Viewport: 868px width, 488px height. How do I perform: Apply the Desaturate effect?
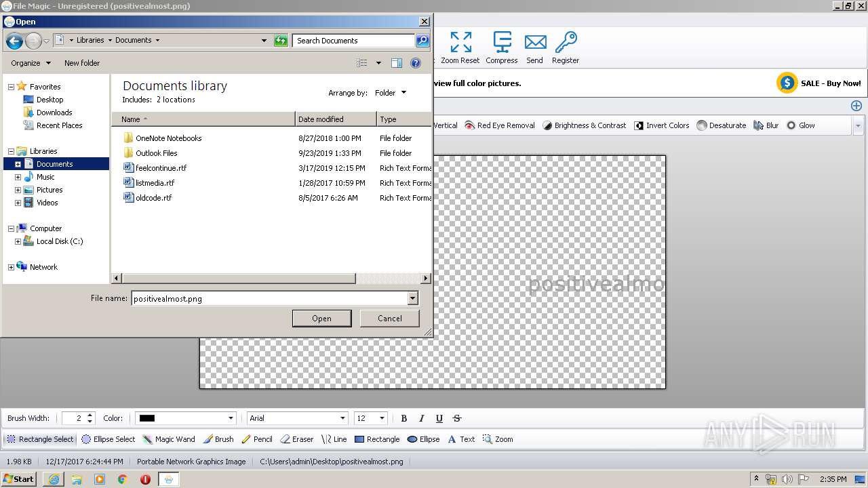722,125
